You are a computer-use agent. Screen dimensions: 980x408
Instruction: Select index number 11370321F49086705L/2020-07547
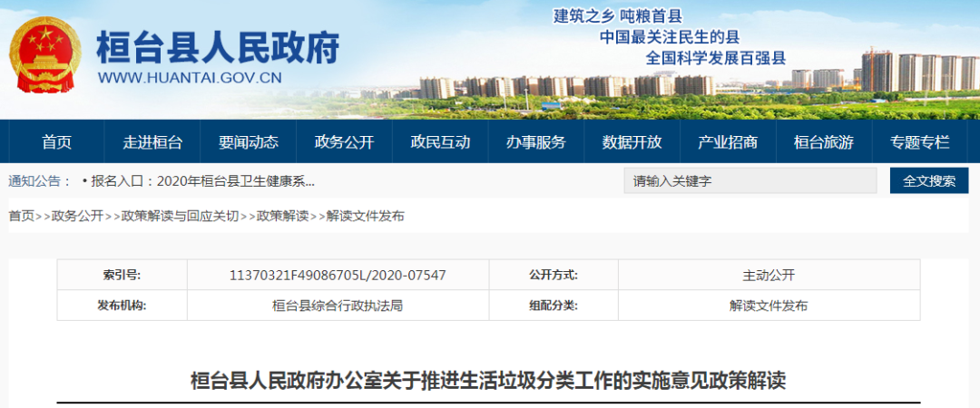[x=338, y=275]
